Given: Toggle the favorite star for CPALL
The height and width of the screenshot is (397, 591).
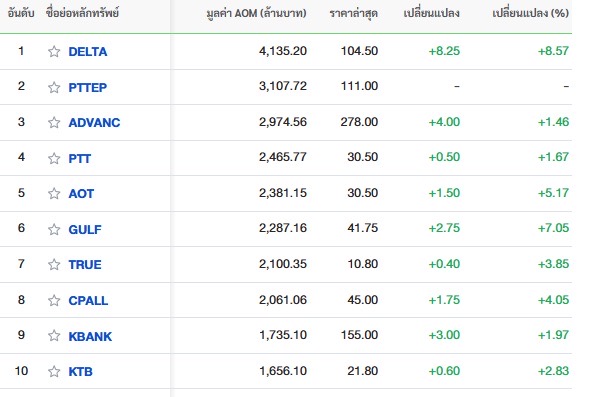Looking at the screenshot, I should click(54, 300).
